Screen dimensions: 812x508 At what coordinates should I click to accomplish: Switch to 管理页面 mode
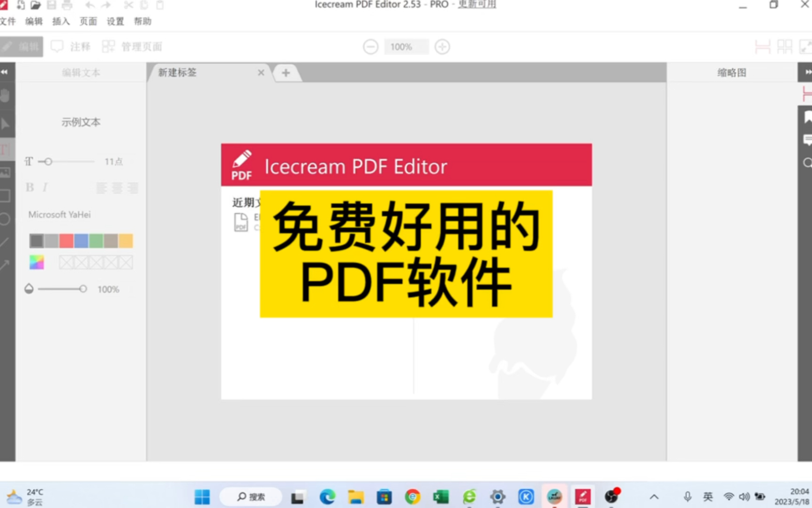pos(132,47)
